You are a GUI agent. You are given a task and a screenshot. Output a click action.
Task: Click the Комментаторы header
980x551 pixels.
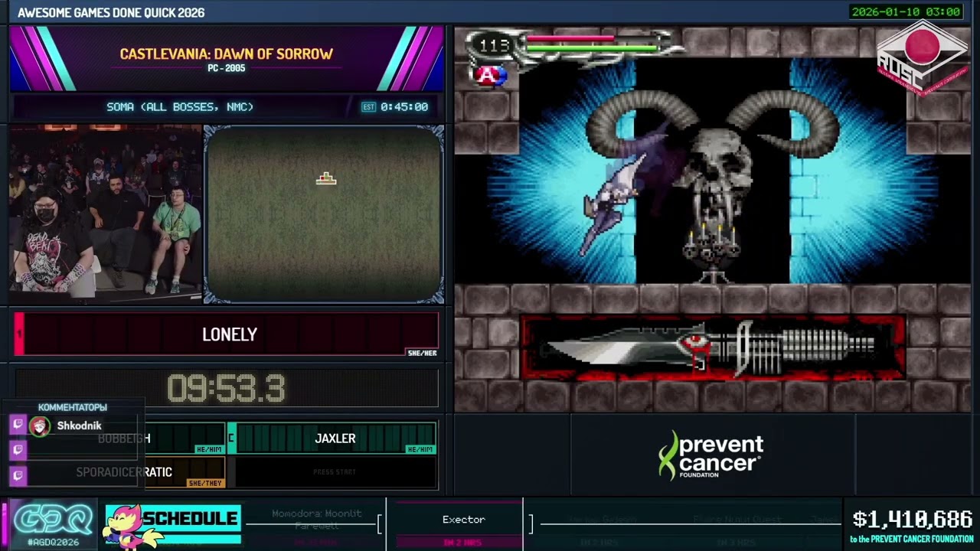point(73,407)
